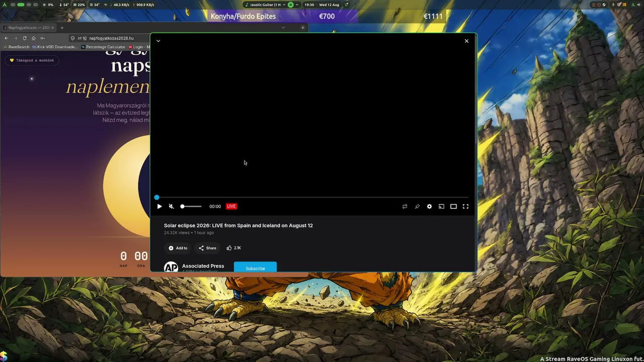The image size is (644, 362).
Task: Show CPU usage 9% details
Action: (x=48, y=5)
